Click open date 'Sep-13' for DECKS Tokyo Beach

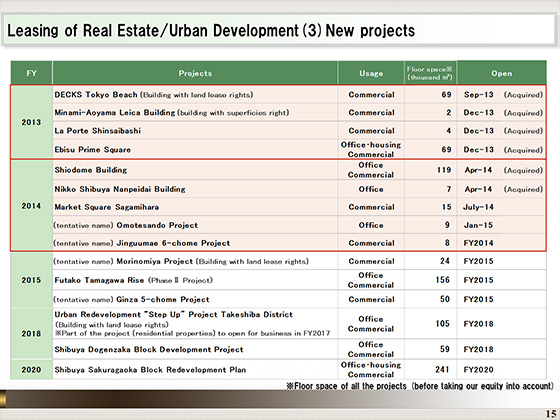click(479, 95)
